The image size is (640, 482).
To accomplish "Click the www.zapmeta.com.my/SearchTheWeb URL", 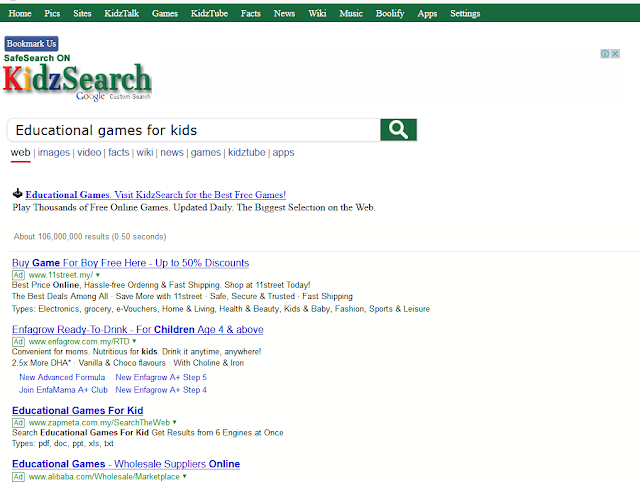I will pos(99,423).
